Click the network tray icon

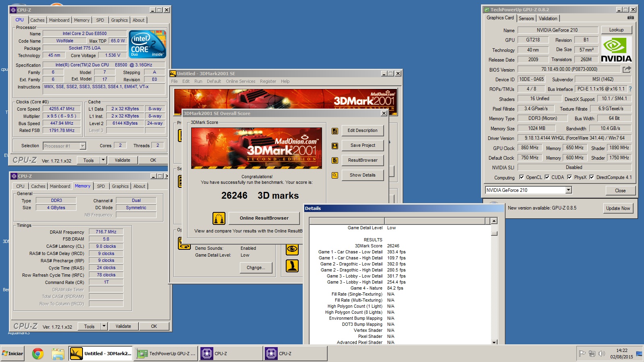[592, 354]
